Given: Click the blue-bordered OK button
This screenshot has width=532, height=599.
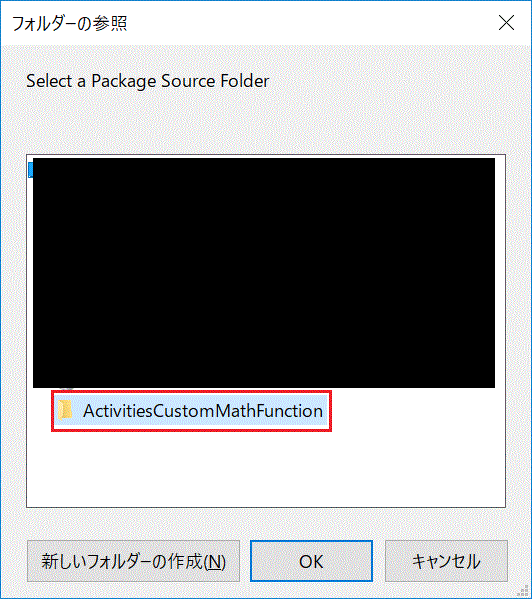Looking at the screenshot, I should click(x=311, y=561).
